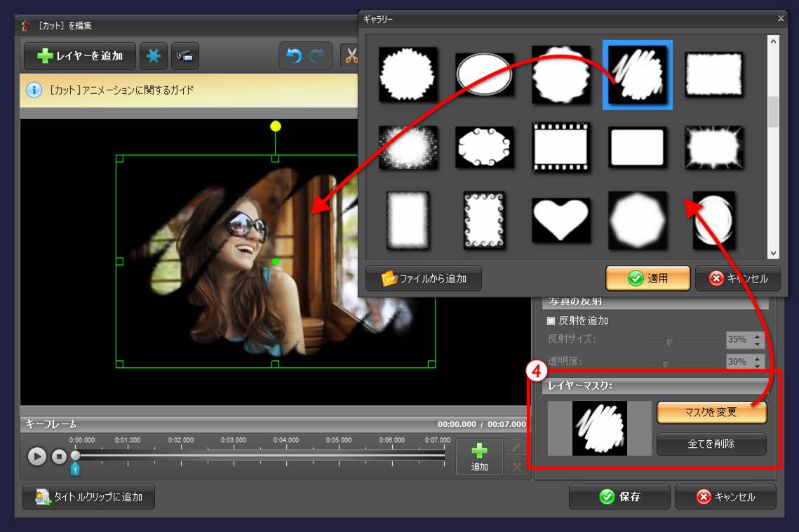
Task: Decrease 透明度 value with down arrow
Action: tap(757, 365)
